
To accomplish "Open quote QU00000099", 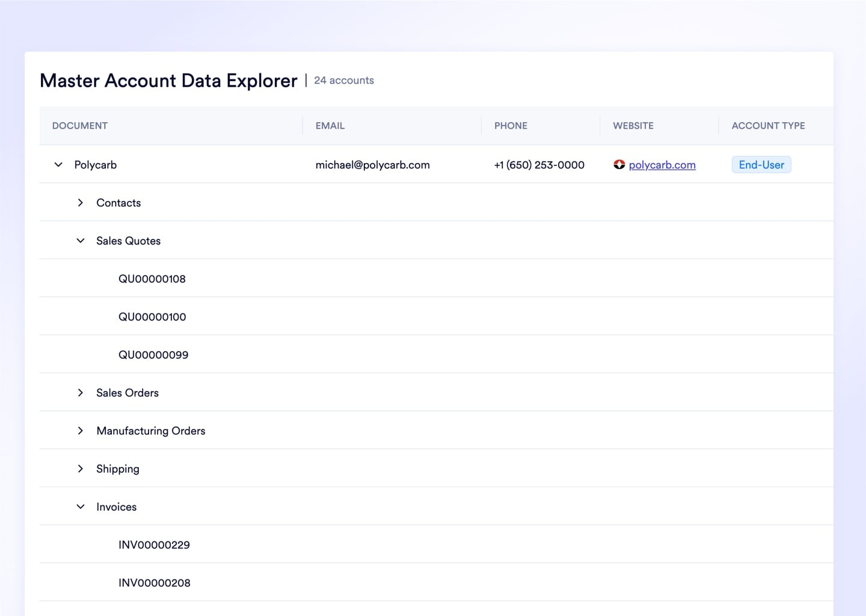I will [x=153, y=355].
